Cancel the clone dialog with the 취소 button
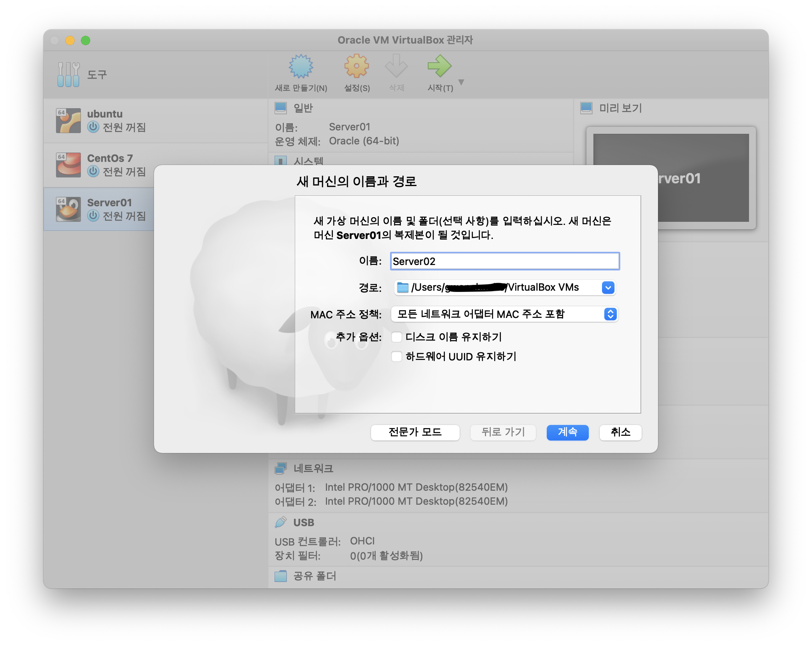The width and height of the screenshot is (812, 646). [x=620, y=432]
